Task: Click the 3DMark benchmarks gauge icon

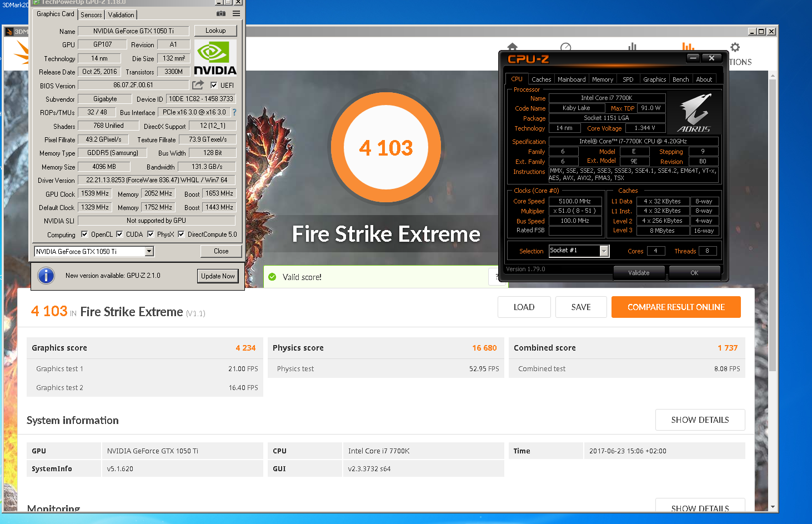Action: (x=565, y=47)
